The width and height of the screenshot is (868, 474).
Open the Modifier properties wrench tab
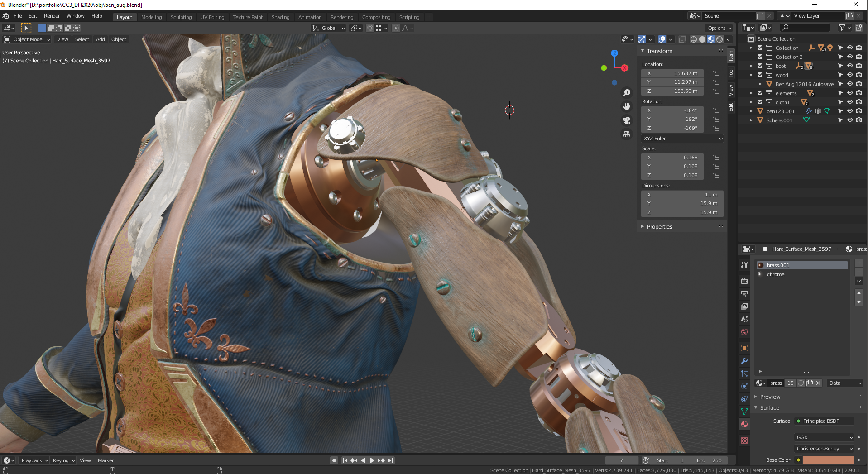(744, 361)
